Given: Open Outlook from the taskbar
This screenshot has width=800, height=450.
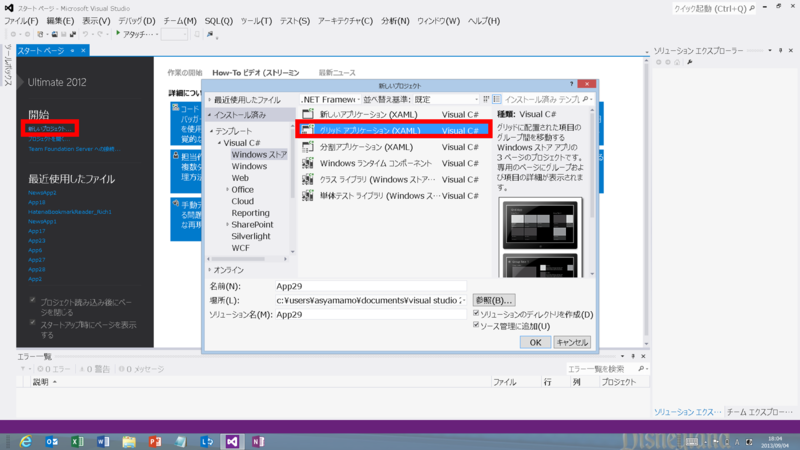Looking at the screenshot, I should (52, 441).
